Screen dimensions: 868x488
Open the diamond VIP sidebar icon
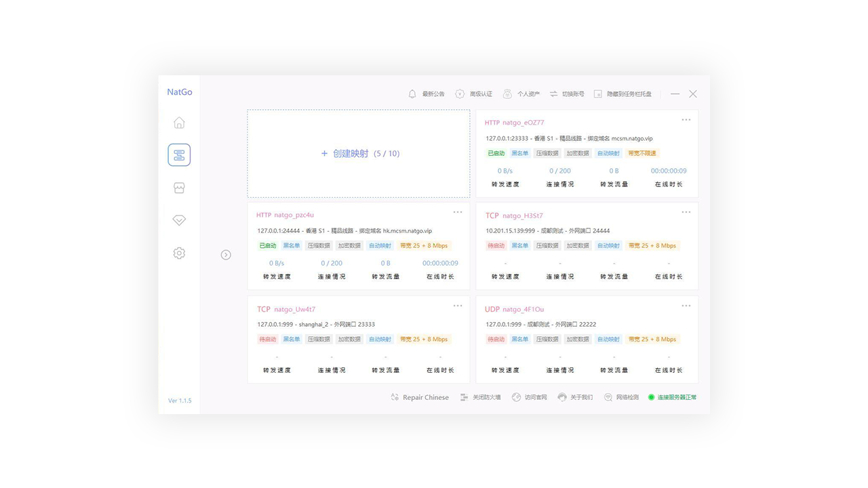(179, 220)
